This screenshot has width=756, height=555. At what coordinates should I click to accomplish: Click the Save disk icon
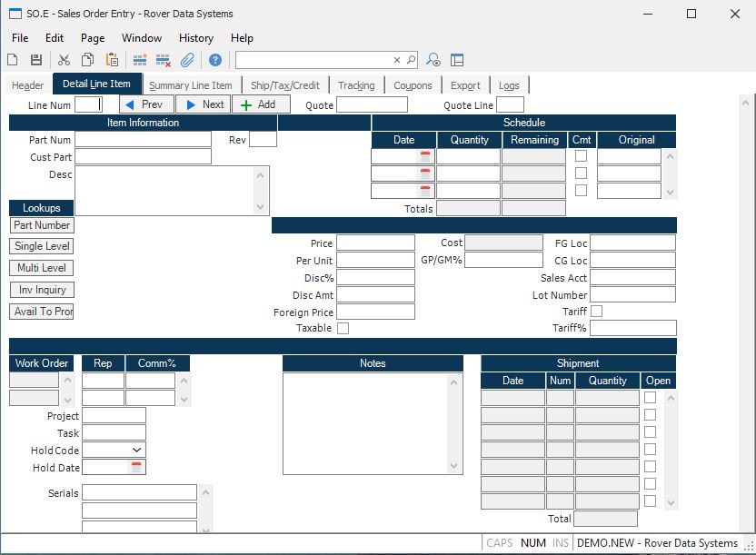(x=36, y=60)
